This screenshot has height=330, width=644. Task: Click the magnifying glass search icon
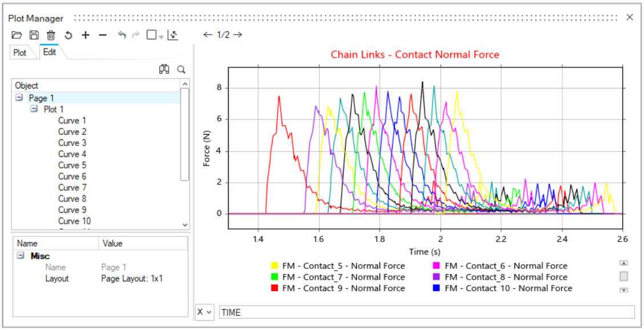(181, 69)
